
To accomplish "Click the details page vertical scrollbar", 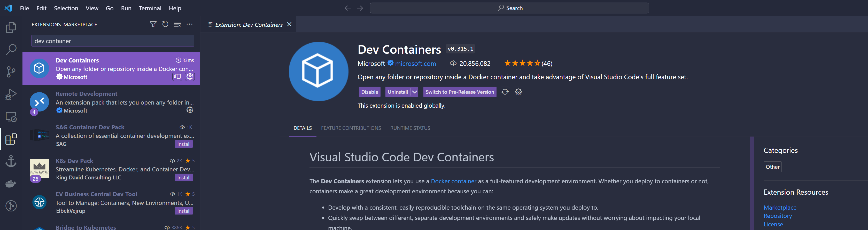I will point(752,183).
